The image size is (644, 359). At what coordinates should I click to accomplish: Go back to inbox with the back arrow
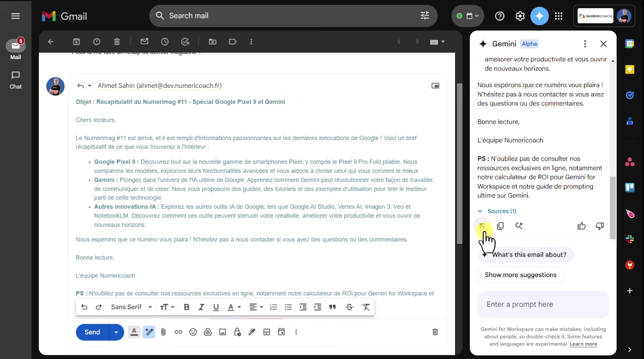pyautogui.click(x=51, y=42)
